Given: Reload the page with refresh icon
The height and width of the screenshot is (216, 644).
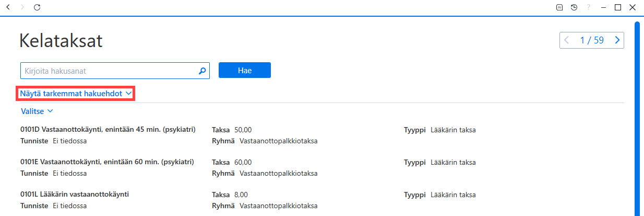Looking at the screenshot, I should pyautogui.click(x=37, y=7).
